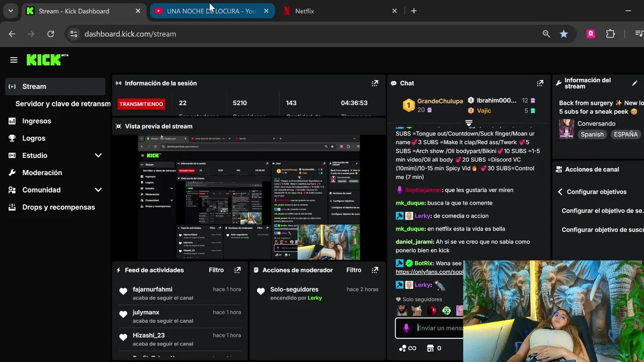
Task: Click the red emote in chat row
Action: (432, 311)
